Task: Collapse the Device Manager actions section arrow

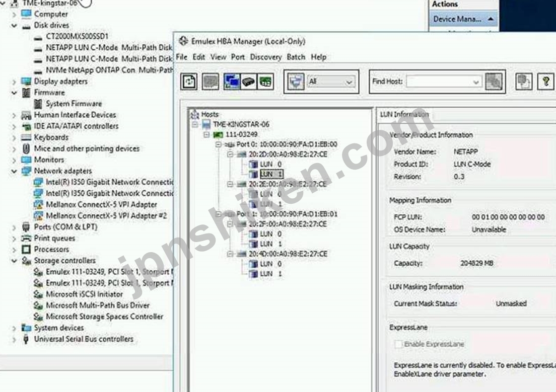Action: tap(491, 19)
